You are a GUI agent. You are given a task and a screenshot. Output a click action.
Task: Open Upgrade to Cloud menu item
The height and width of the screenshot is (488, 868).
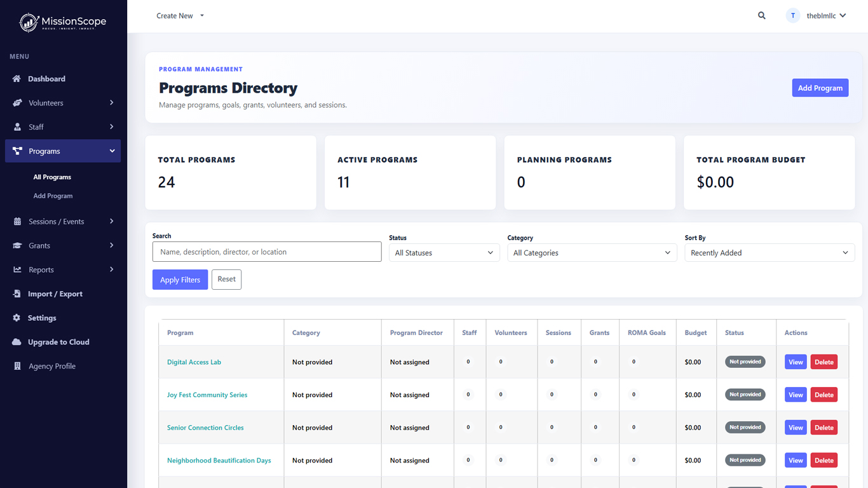click(58, 342)
